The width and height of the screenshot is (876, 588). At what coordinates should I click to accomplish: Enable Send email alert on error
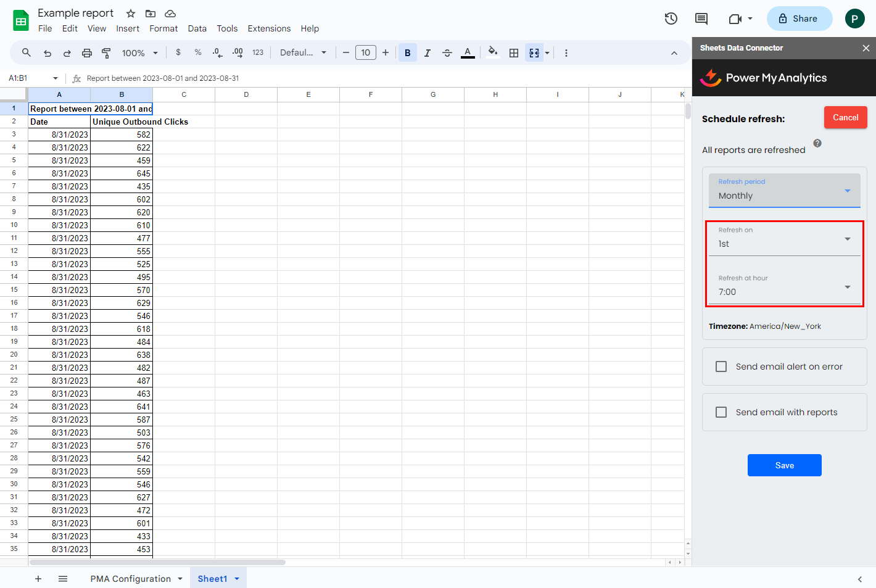(721, 366)
